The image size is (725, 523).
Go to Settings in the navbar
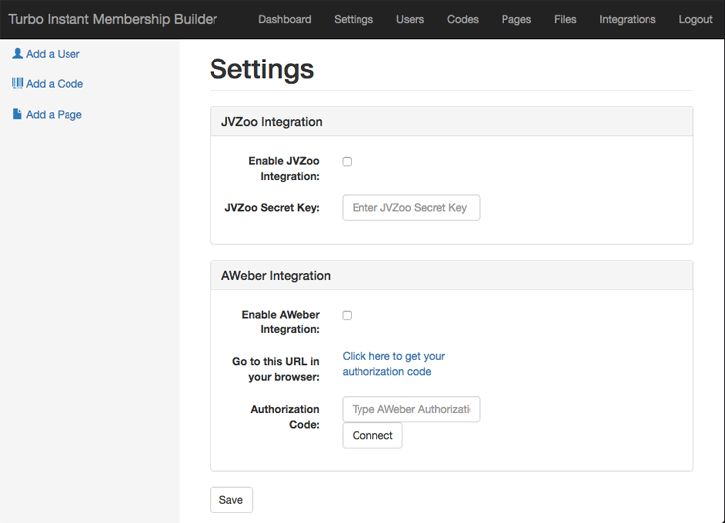pyautogui.click(x=354, y=19)
